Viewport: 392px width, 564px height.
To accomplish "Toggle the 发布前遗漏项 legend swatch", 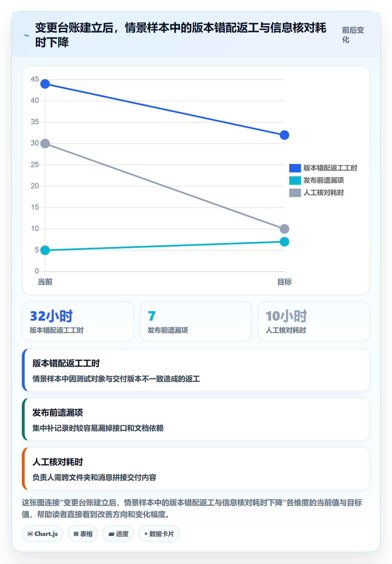I will pos(295,180).
